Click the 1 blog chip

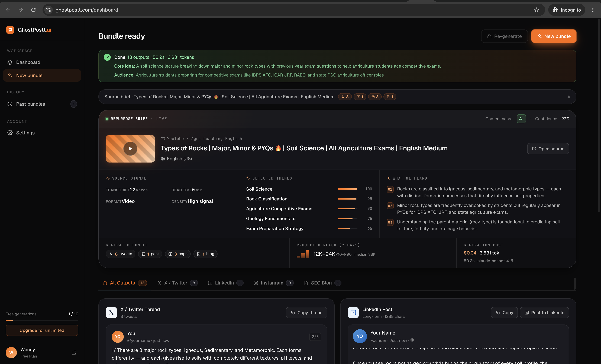coord(205,254)
